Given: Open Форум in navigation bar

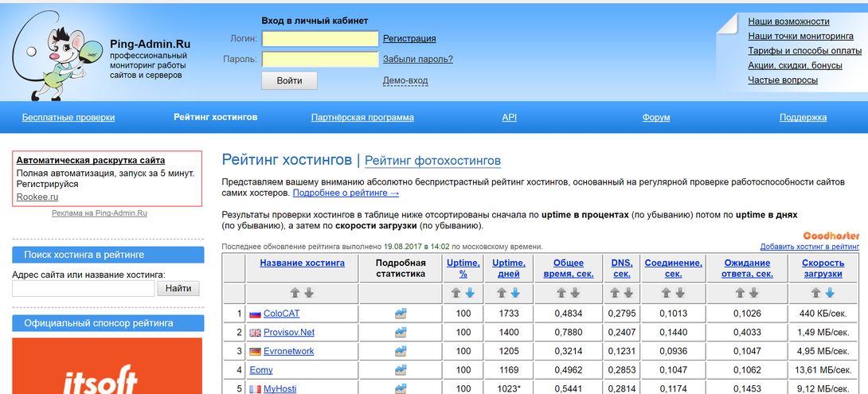Looking at the screenshot, I should click(656, 117).
